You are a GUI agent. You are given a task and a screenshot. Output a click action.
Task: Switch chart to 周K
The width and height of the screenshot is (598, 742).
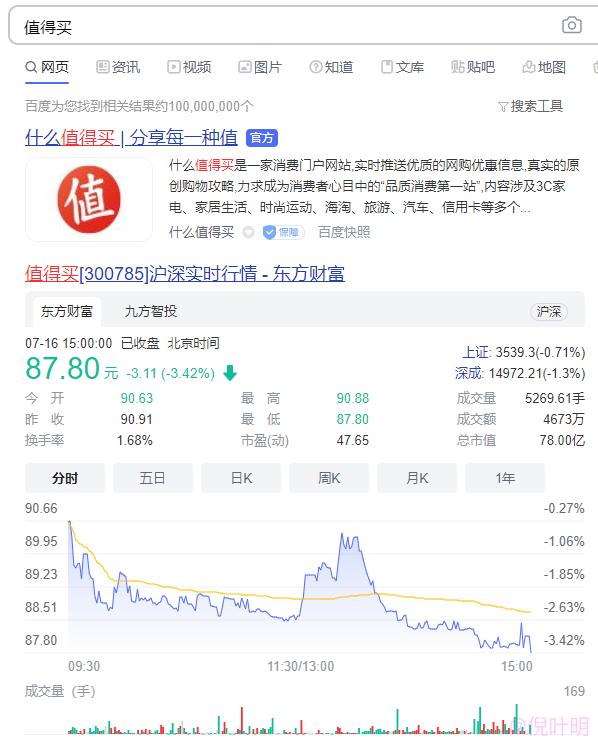tap(329, 478)
